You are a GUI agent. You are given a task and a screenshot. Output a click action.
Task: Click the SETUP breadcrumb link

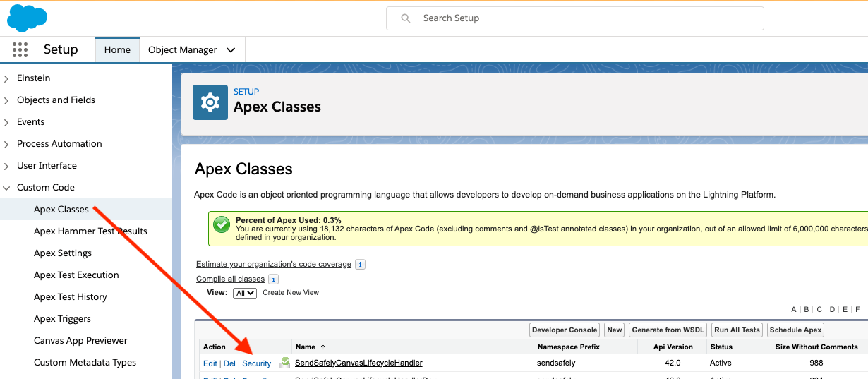point(246,92)
